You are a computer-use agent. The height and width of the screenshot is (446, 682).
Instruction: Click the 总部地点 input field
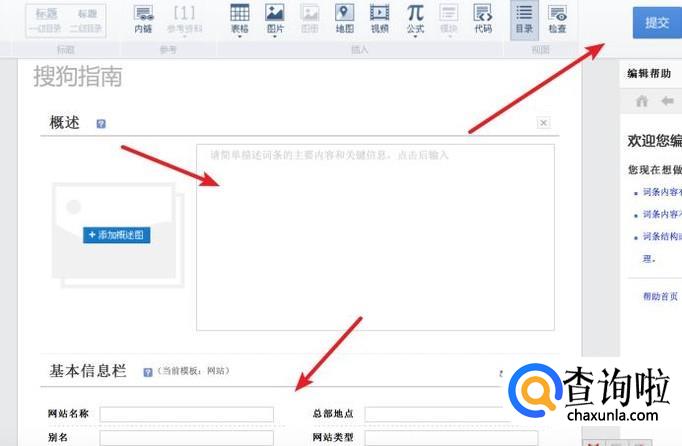click(435, 414)
